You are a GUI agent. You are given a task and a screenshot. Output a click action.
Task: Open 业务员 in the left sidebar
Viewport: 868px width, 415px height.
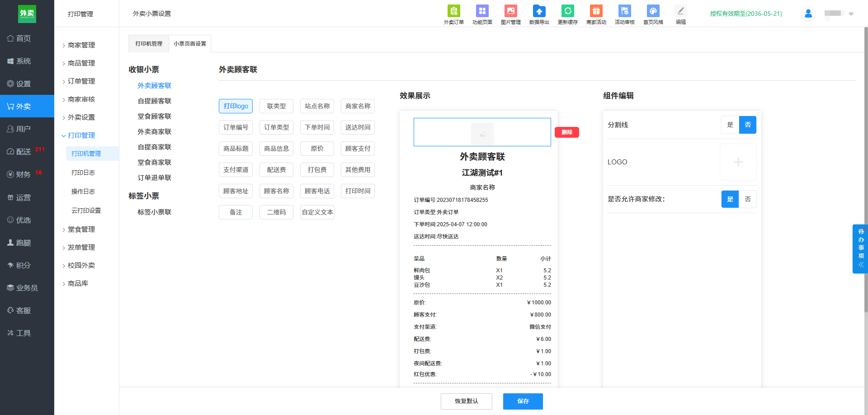[27, 288]
